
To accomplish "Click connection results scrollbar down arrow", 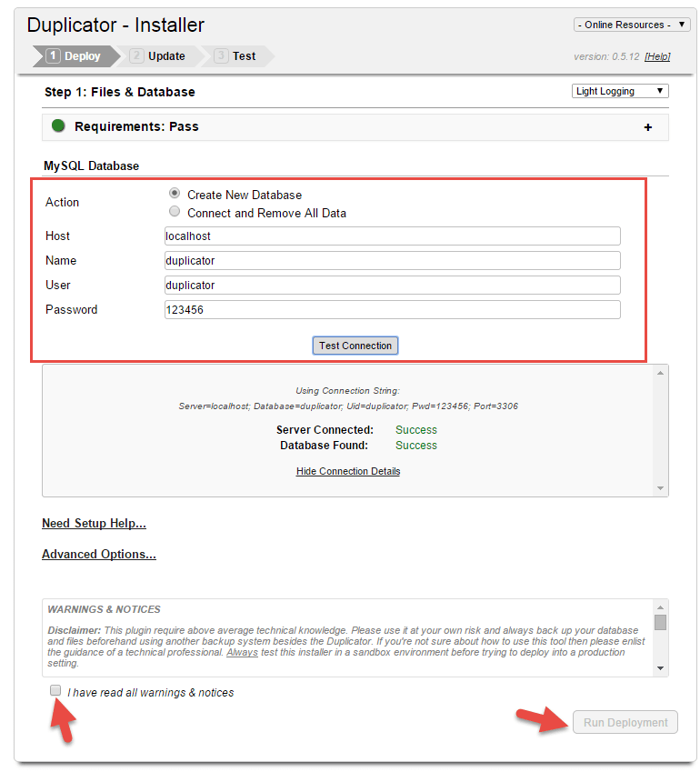I will [x=660, y=488].
